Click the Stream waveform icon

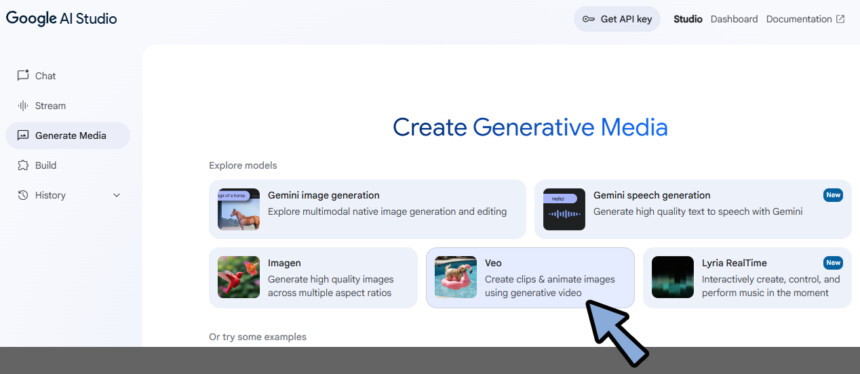pos(22,106)
